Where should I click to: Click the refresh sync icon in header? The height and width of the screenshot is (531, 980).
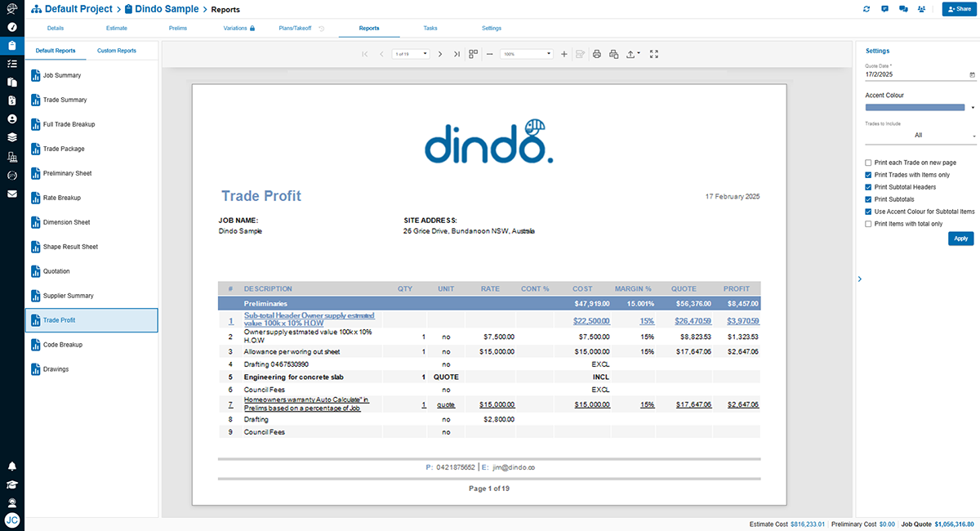point(866,9)
